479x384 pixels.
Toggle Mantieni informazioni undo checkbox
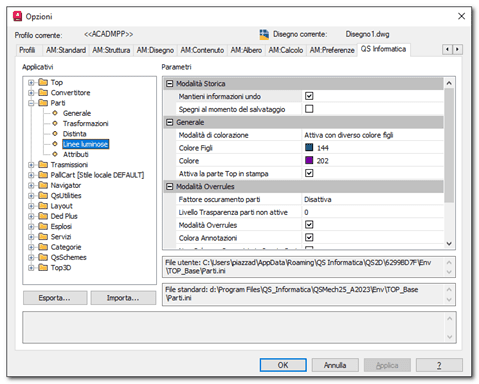309,96
